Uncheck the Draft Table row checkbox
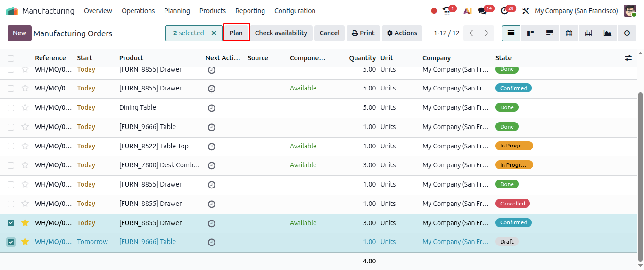 (11, 242)
